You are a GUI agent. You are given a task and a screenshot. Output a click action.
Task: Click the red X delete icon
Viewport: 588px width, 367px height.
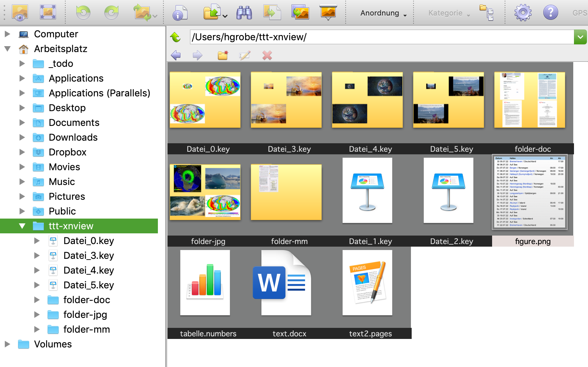coord(267,55)
